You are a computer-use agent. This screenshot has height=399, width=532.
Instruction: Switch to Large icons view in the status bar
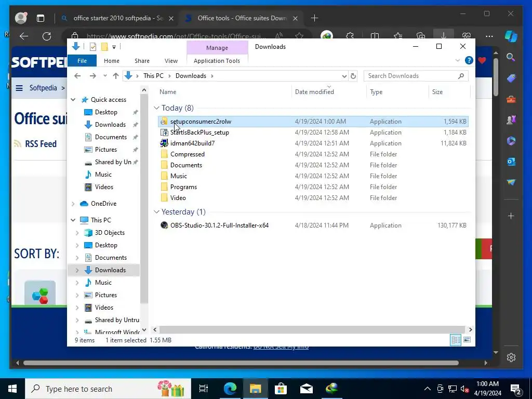click(467, 340)
